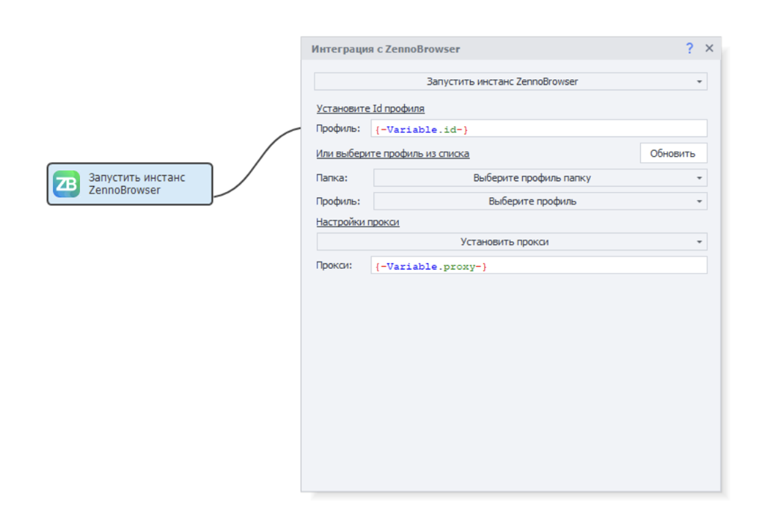Click the 'Настройки прокси' underlined heading
Screen dimensions: 765x532
click(x=357, y=222)
